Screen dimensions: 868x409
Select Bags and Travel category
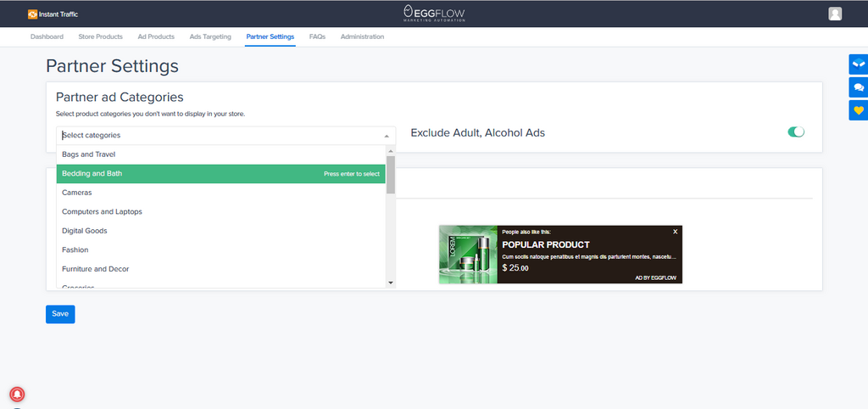point(221,154)
